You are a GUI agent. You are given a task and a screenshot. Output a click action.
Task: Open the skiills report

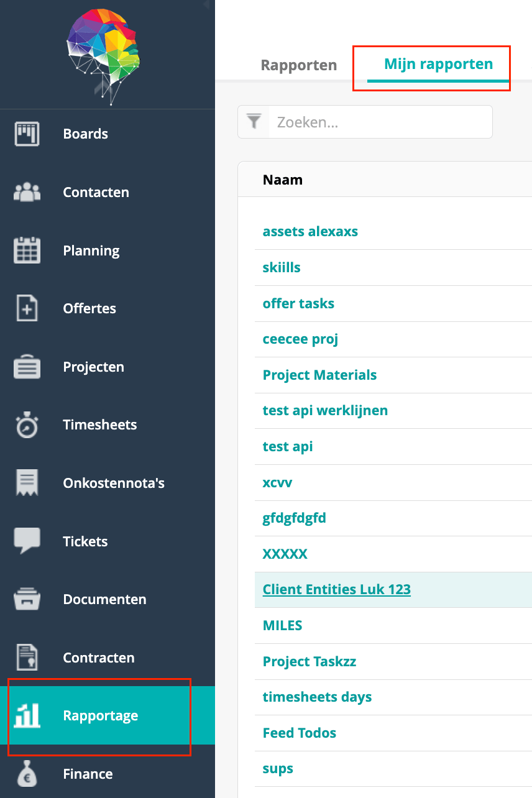(282, 268)
